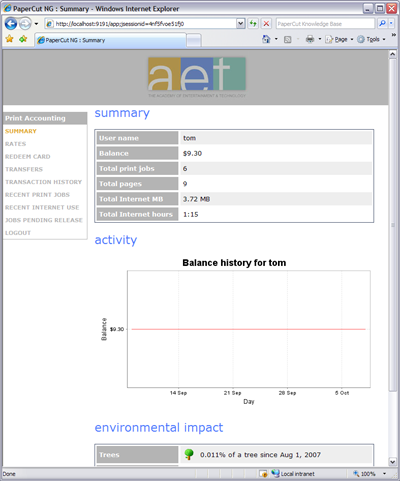Select the PaperCut NG : Summary tab
Screen dimensions: 400x481
pos(110,40)
